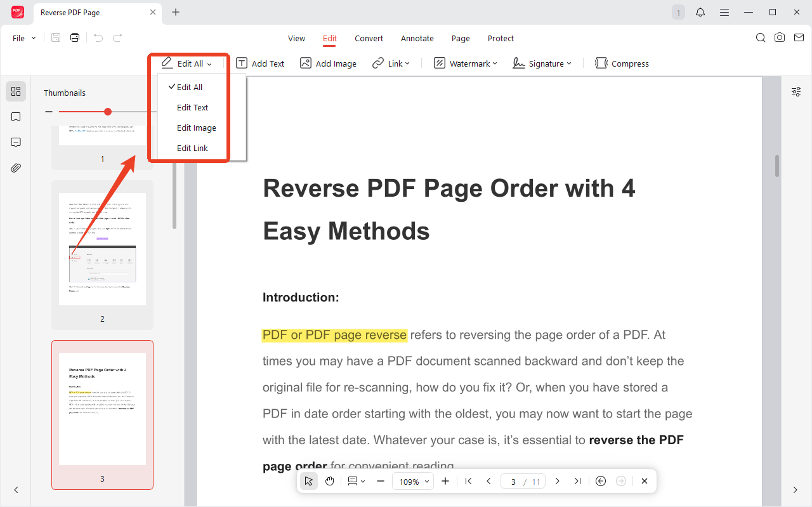The width and height of the screenshot is (812, 507).
Task: Select page 2 thumbnail
Action: point(102,255)
